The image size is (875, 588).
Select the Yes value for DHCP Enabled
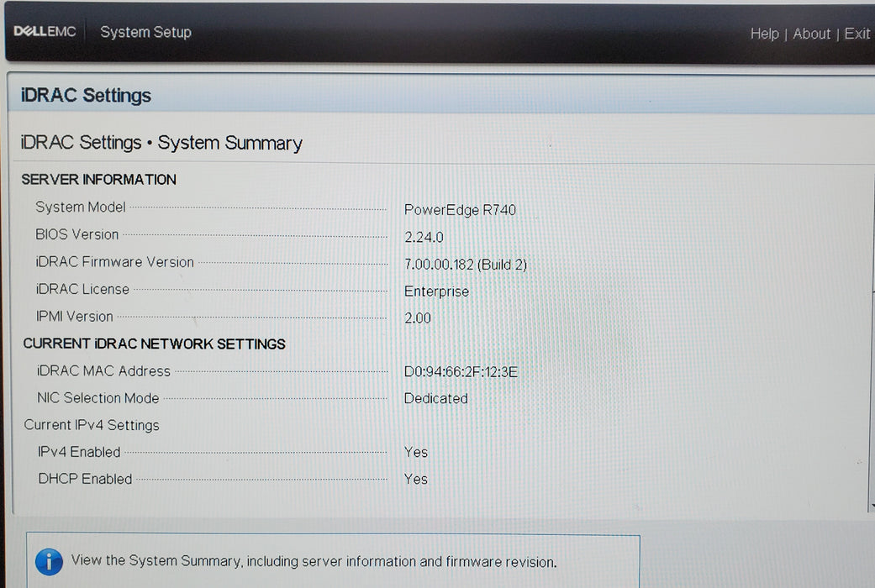tap(416, 479)
